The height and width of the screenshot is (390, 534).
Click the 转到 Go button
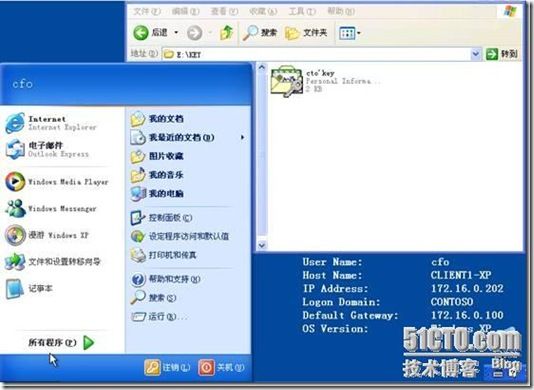point(502,54)
